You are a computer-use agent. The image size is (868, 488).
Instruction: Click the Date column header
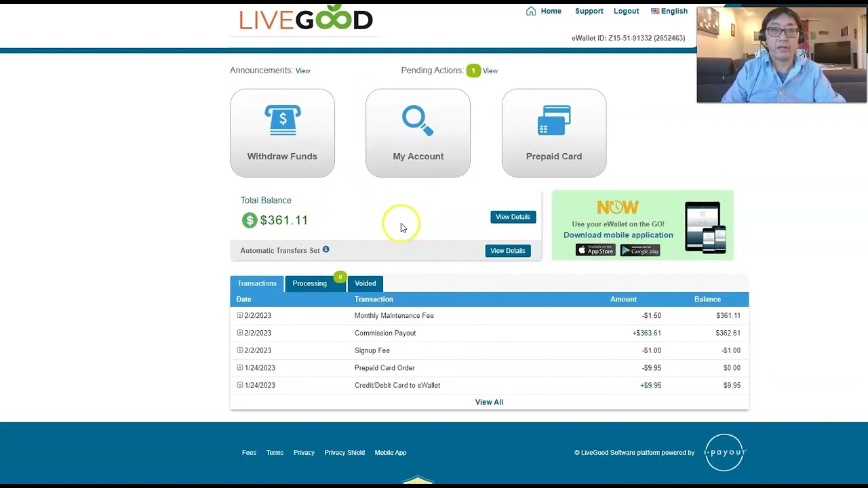243,299
